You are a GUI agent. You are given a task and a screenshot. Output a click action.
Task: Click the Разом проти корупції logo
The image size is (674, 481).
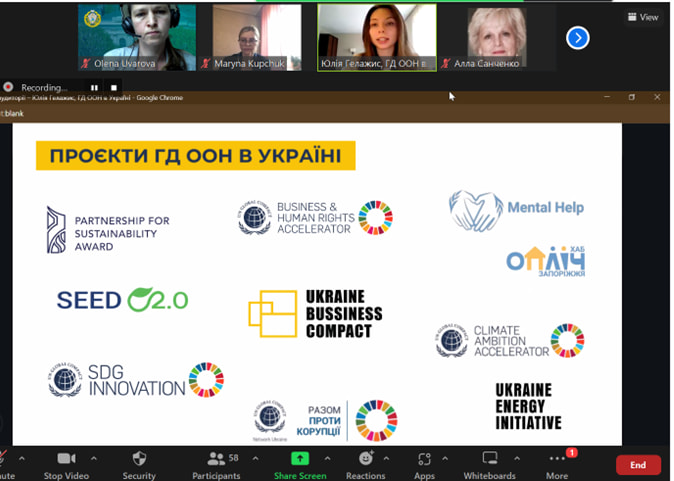point(325,420)
